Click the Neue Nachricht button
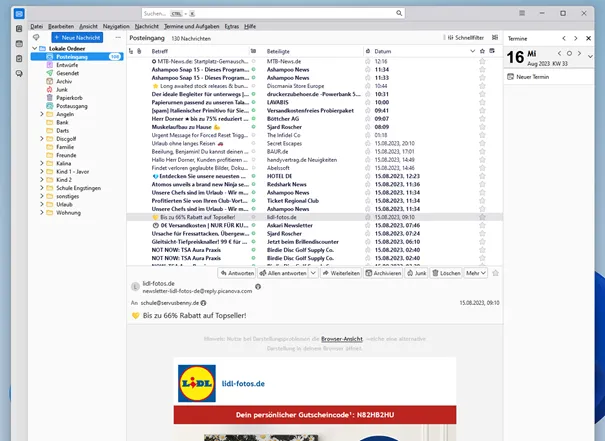The width and height of the screenshot is (605, 441). pyautogui.click(x=77, y=37)
